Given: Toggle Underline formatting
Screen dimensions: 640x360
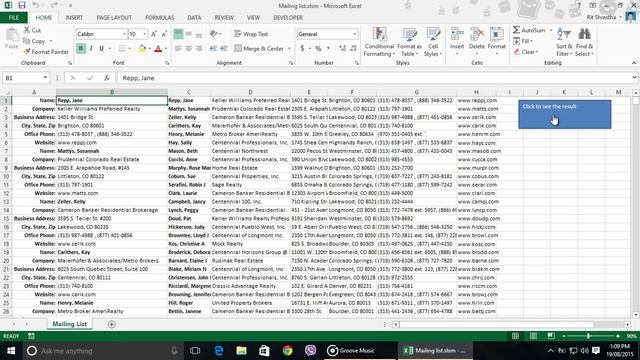Looking at the screenshot, I should tap(101, 49).
